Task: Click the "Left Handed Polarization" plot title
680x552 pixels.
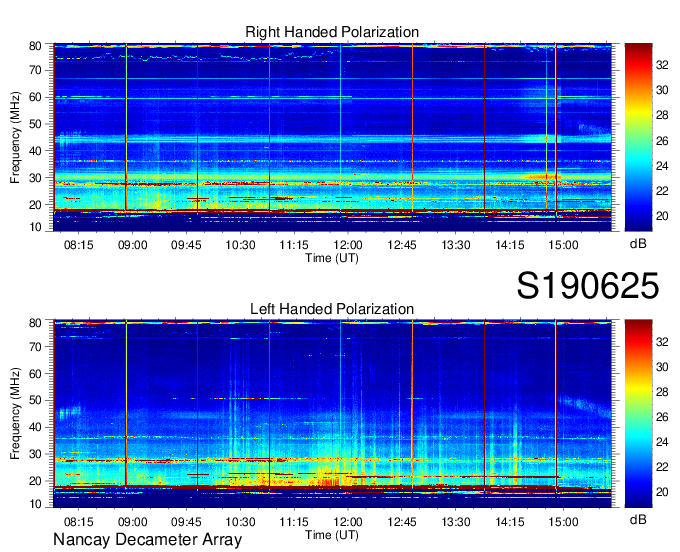Action: [332, 309]
